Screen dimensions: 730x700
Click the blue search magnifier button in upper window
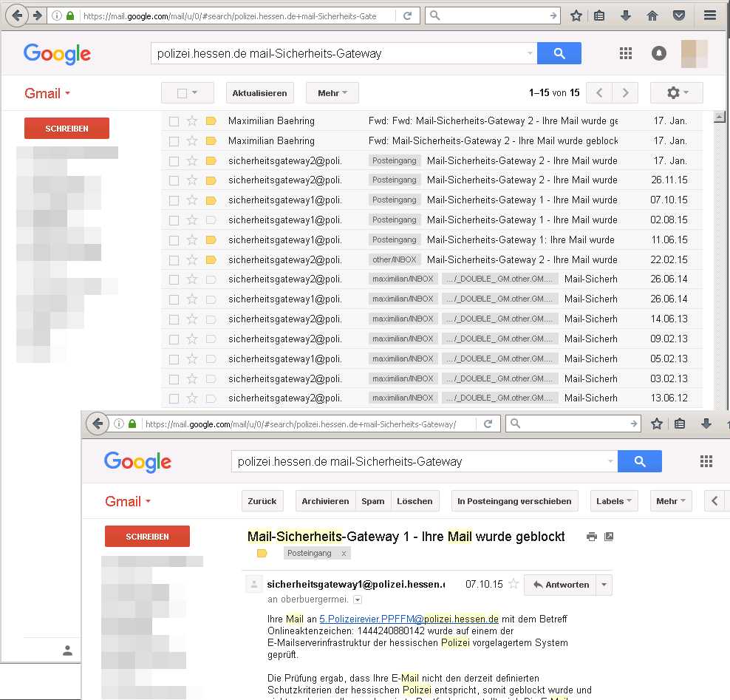coord(559,53)
